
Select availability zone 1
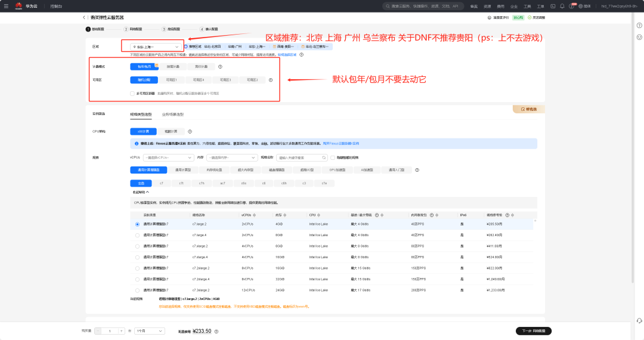click(171, 80)
